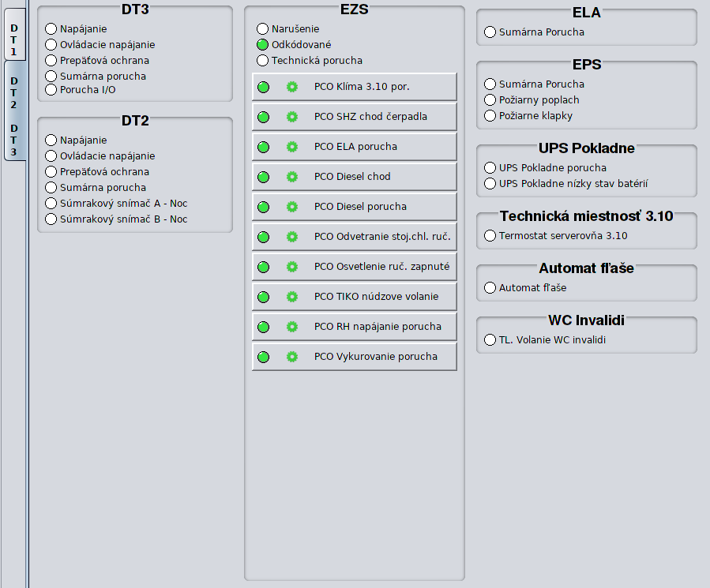The height and width of the screenshot is (588, 710).
Task: Toggle the EZS Odkódované green indicator
Action: click(263, 45)
